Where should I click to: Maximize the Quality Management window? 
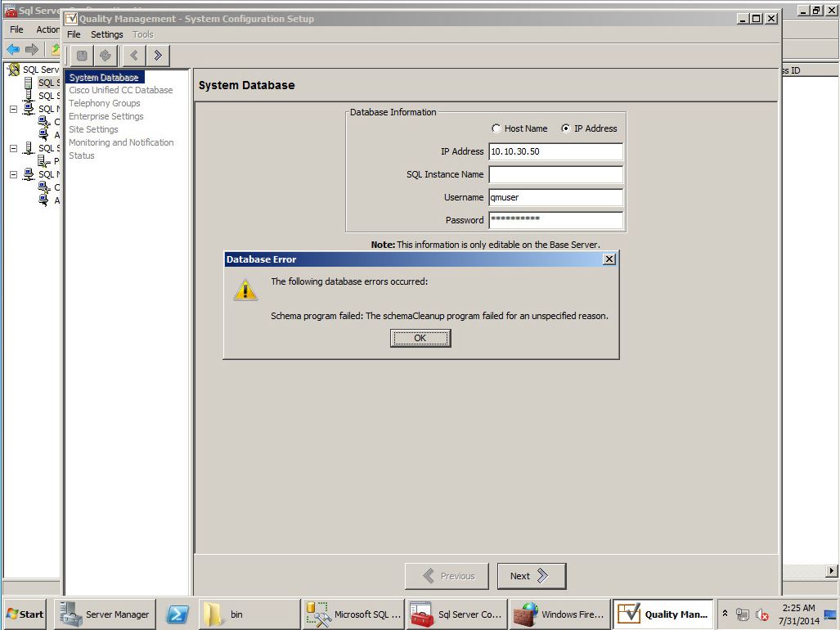(756, 19)
